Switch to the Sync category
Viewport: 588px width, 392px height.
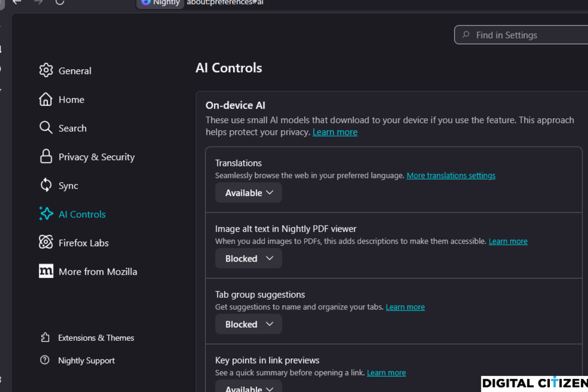tap(68, 186)
